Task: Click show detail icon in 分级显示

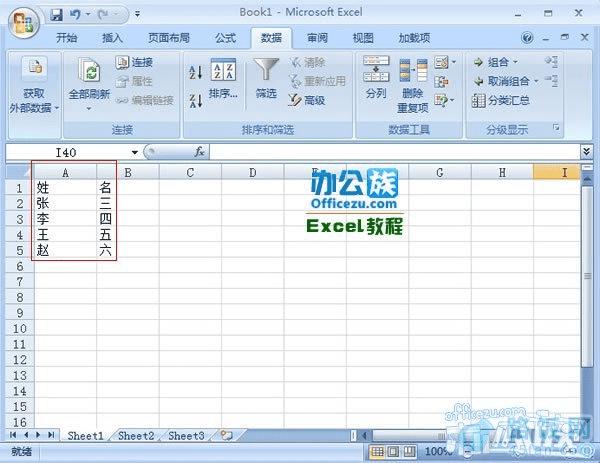Action: [551, 61]
